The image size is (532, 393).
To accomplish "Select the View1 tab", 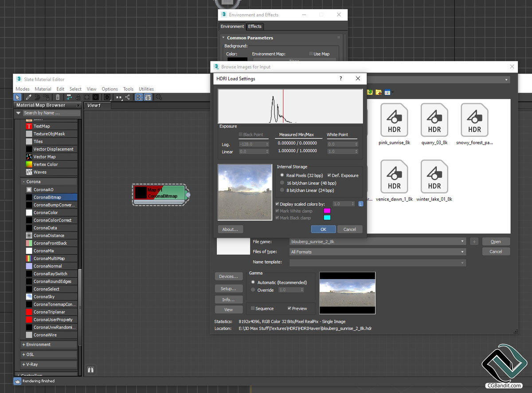I will click(94, 105).
